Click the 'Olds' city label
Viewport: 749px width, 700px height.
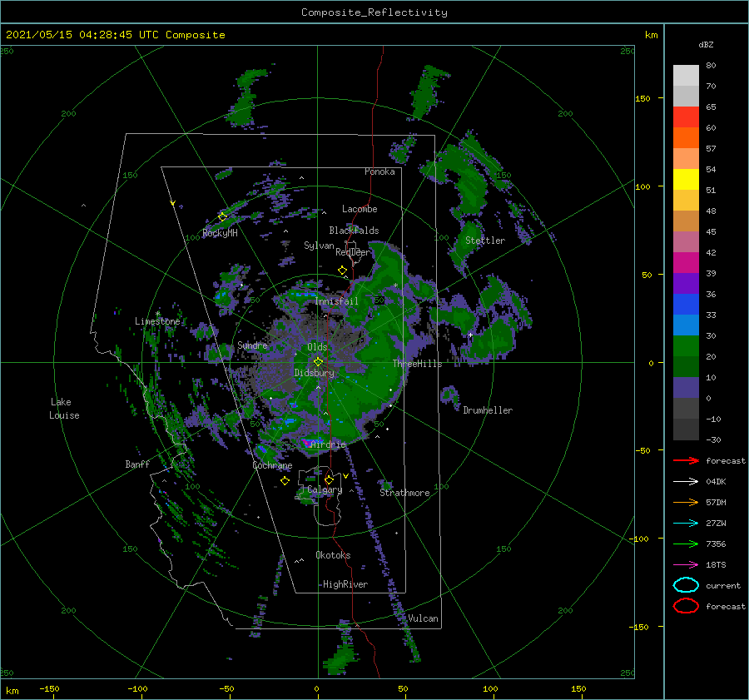point(317,347)
